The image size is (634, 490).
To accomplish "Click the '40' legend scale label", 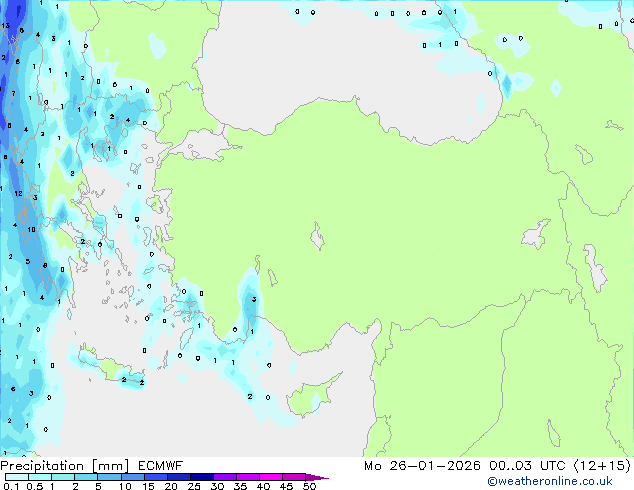I will [x=263, y=486].
